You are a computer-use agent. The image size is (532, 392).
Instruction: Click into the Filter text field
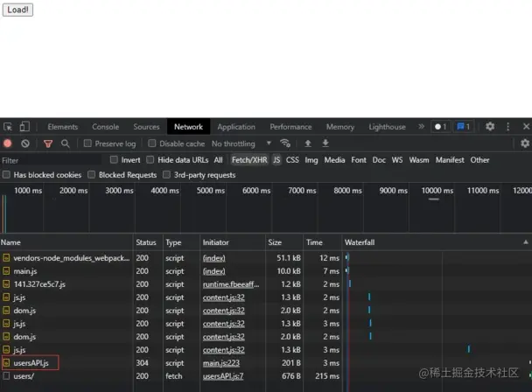click(x=51, y=160)
